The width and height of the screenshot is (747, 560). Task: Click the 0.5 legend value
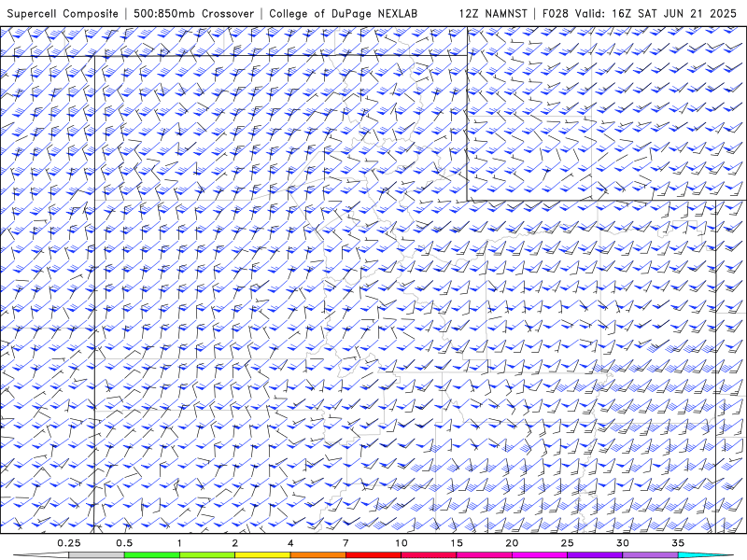124,543
